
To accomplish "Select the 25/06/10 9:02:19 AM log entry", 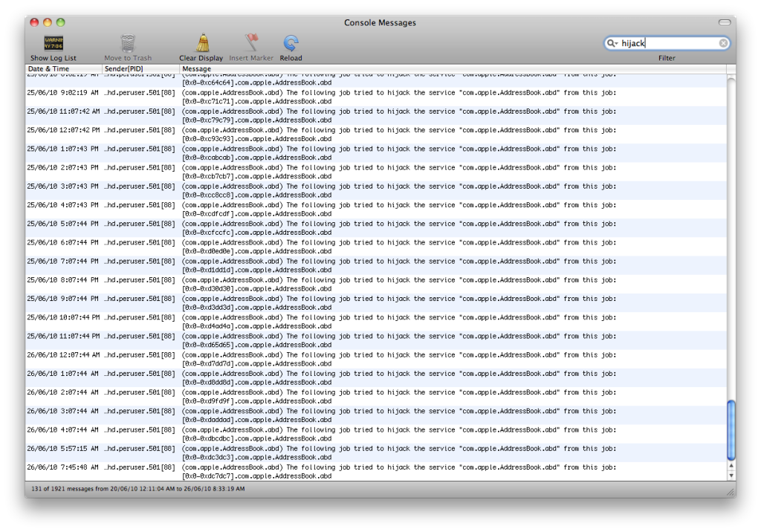I will [x=376, y=97].
